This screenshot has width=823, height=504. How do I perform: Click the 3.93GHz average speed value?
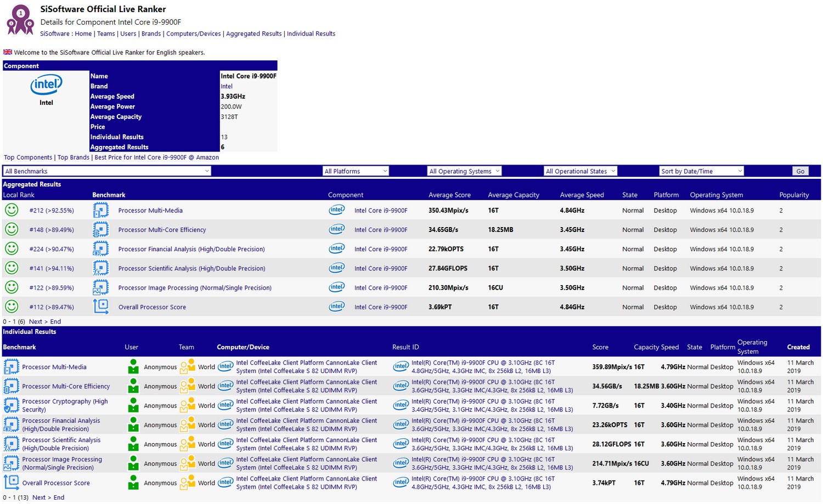[x=233, y=97]
